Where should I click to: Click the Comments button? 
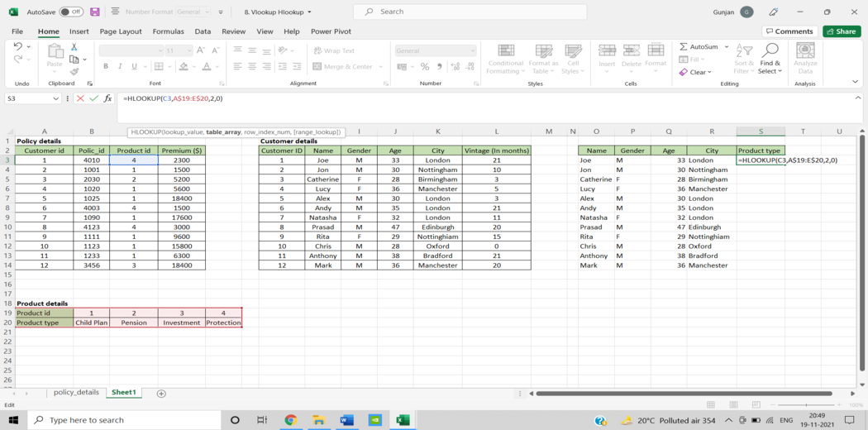tap(789, 31)
